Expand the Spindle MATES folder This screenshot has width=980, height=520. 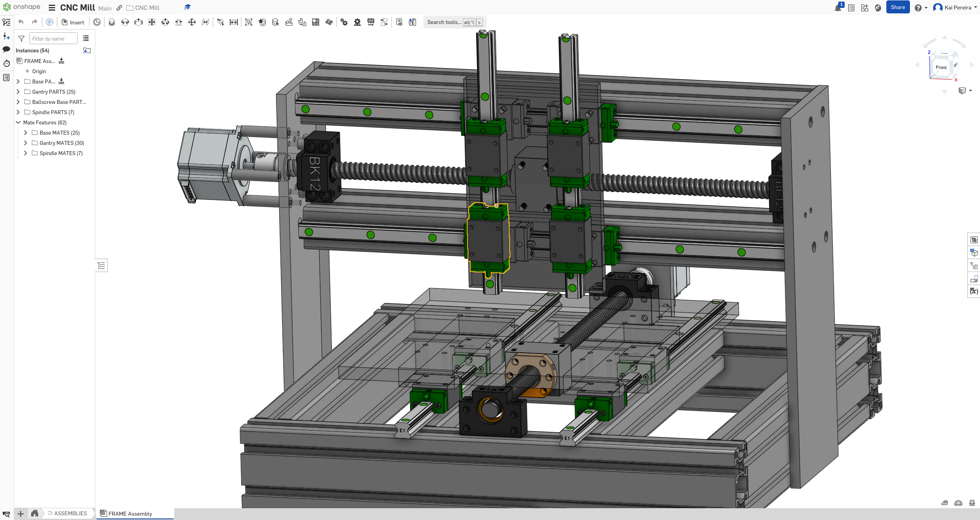pyautogui.click(x=26, y=153)
